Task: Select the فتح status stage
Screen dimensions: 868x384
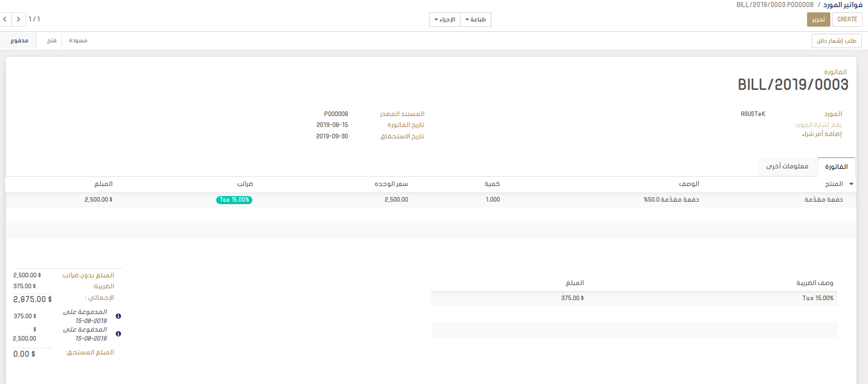Action: tap(51, 41)
